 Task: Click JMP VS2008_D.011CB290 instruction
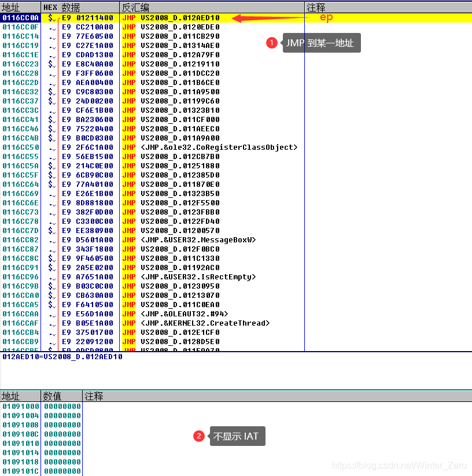171,36
